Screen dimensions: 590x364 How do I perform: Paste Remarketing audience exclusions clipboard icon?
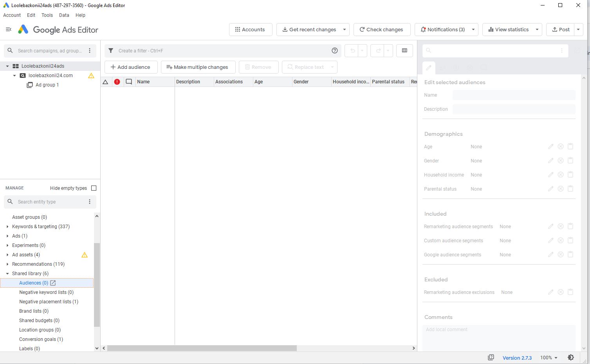point(570,292)
